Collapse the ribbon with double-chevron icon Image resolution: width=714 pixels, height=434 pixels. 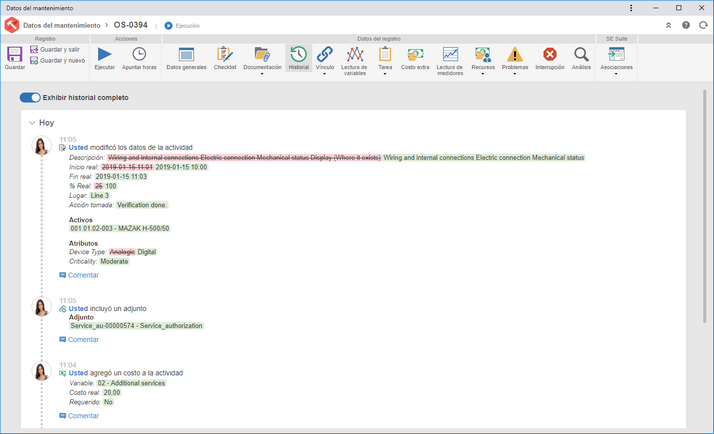point(668,25)
